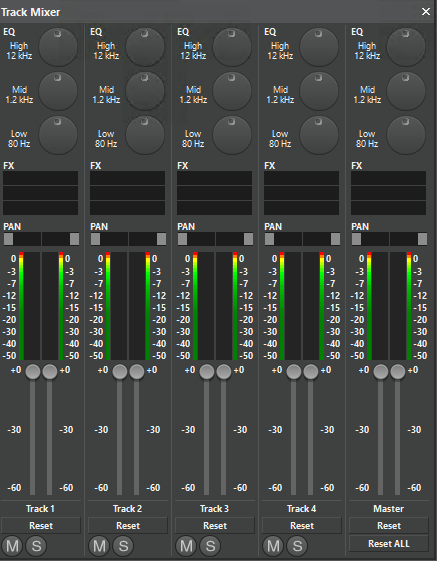The image size is (437, 561).
Task: Click Track 3 Low EQ knob
Action: click(232, 135)
